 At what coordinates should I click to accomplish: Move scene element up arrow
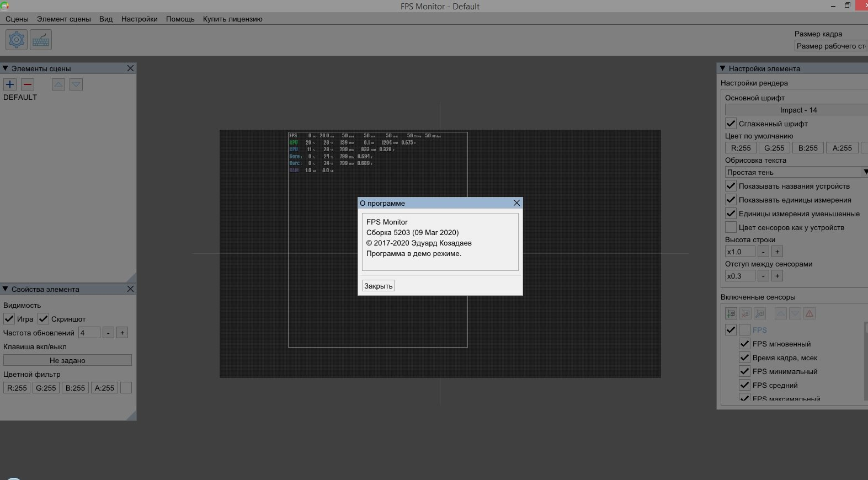(x=58, y=84)
